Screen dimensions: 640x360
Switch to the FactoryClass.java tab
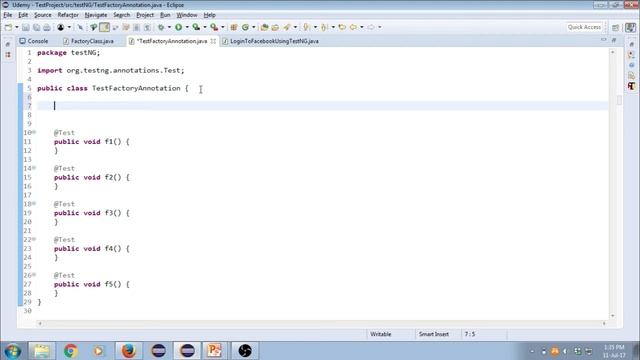[x=88, y=41]
